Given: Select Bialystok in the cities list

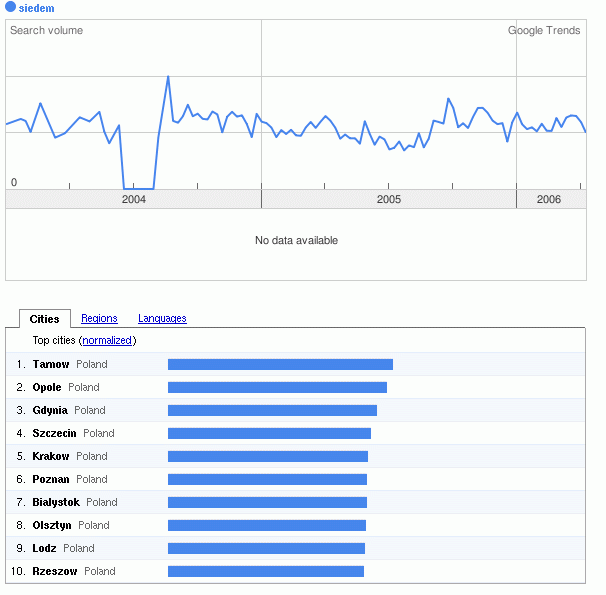Looking at the screenshot, I should click(x=56, y=503).
